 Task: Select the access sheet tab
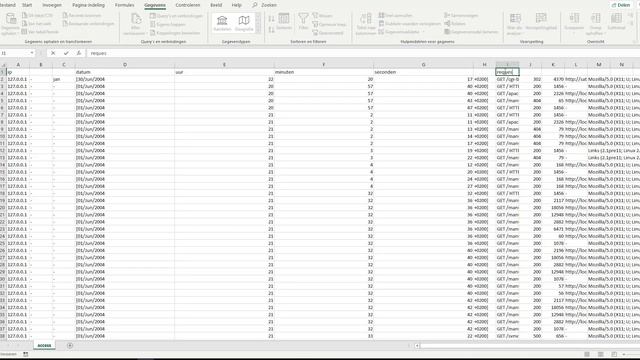44,345
